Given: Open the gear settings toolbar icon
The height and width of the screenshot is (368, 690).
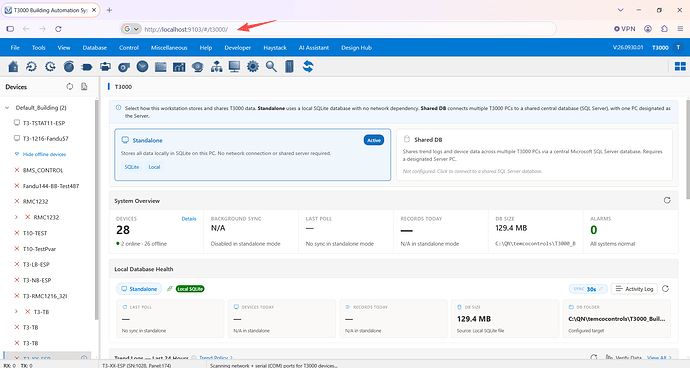Looking at the screenshot, I should [x=253, y=66].
